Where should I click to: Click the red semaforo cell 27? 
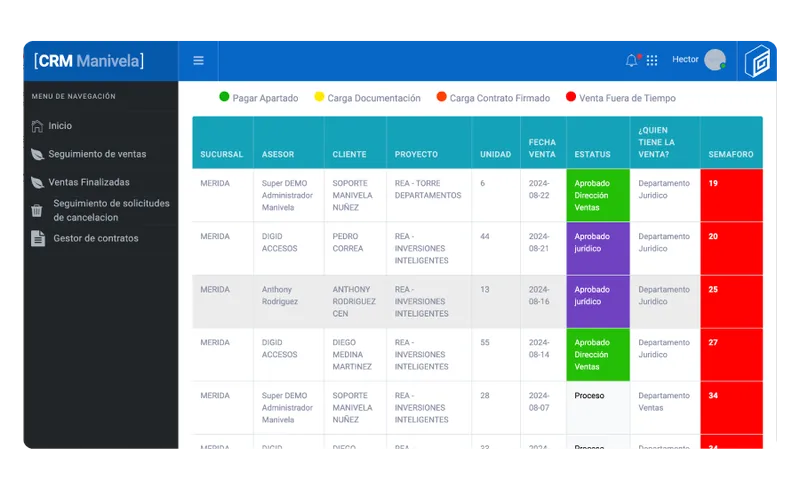coord(731,355)
